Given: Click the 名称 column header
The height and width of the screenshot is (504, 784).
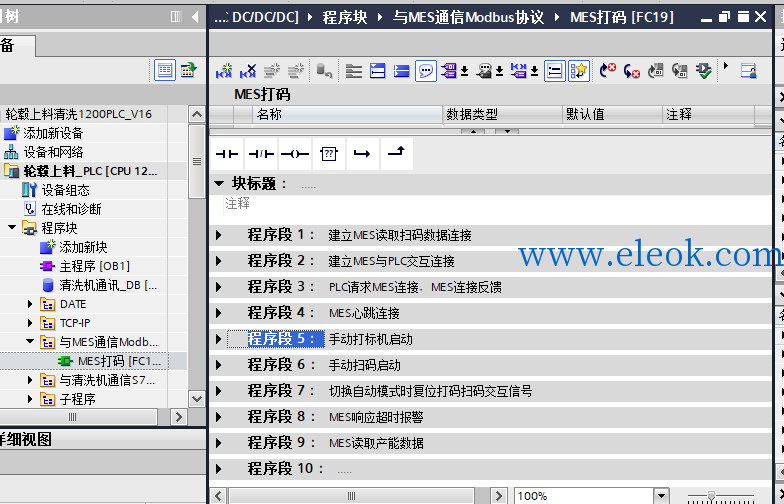Looking at the screenshot, I should (x=347, y=114).
